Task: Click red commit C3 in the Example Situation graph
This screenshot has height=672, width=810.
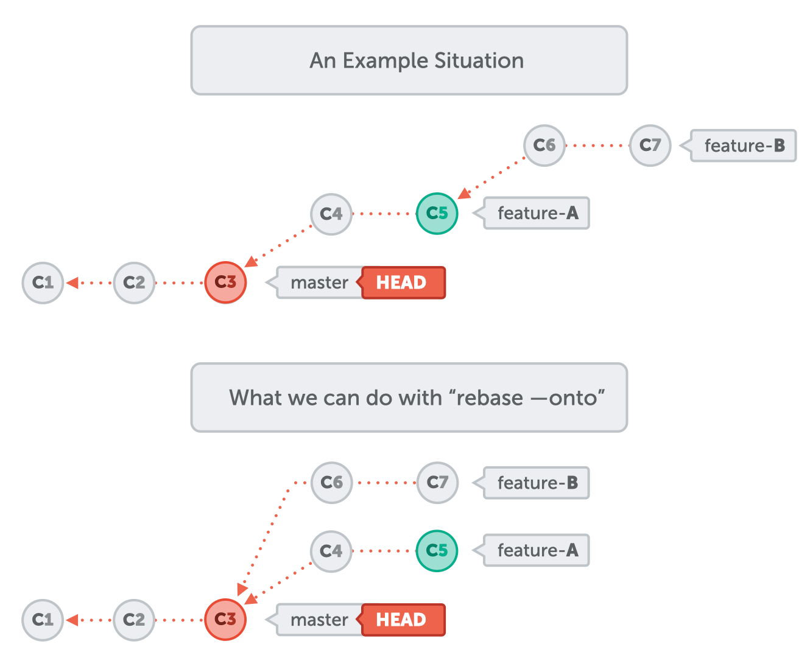Action: click(x=225, y=282)
